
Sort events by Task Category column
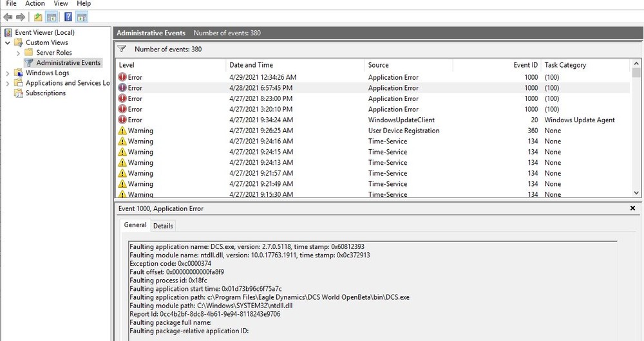pos(585,65)
